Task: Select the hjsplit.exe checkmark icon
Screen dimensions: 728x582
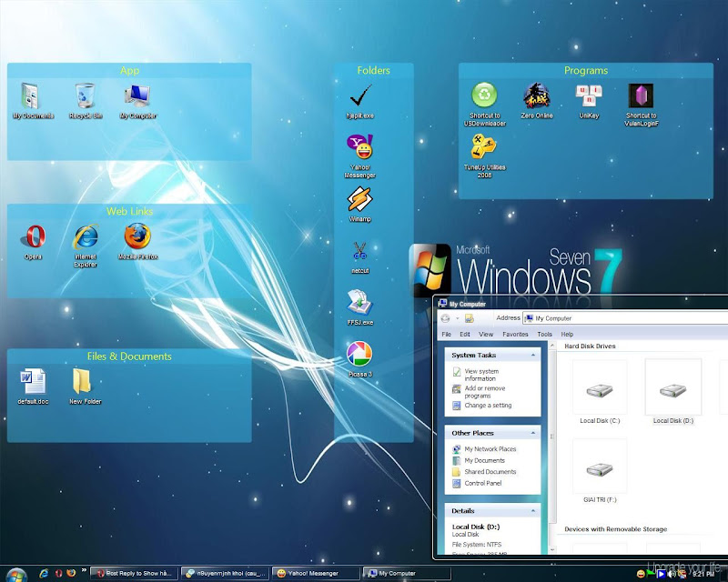Action: coord(359,101)
